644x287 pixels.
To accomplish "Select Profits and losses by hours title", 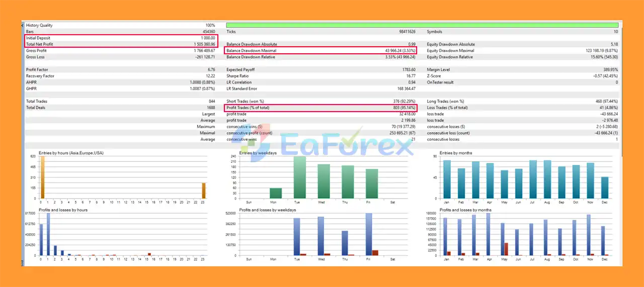I will point(63,210).
